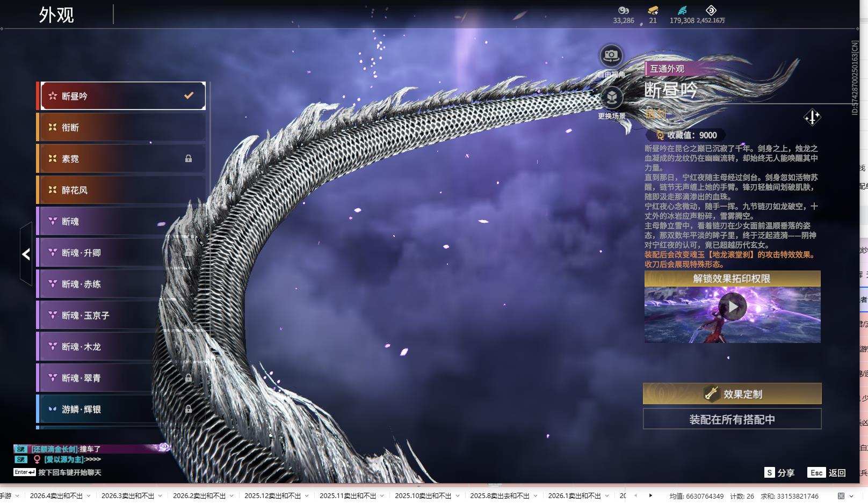This screenshot has width=868, height=504.
Task: Click the teal feather currency icon
Action: (682, 10)
